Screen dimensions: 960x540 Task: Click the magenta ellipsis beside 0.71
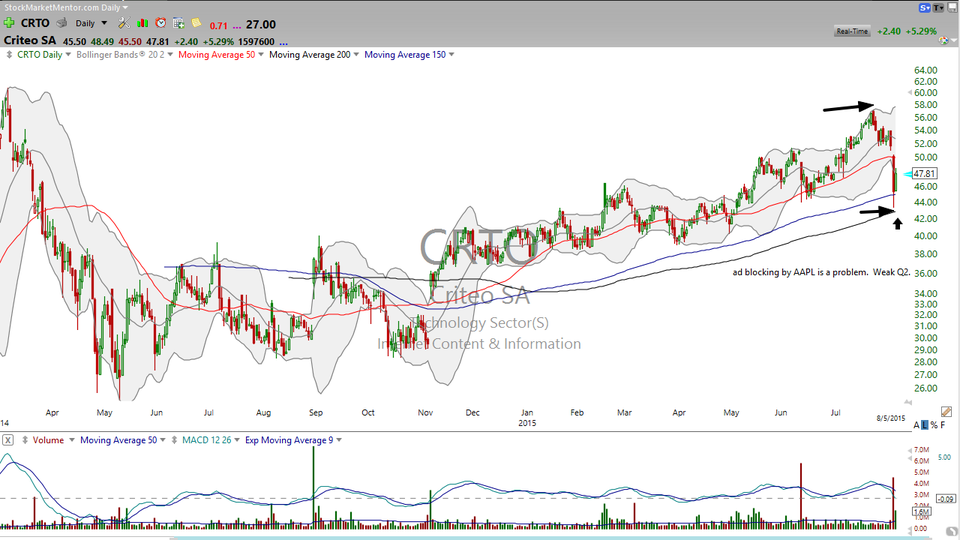click(x=236, y=26)
